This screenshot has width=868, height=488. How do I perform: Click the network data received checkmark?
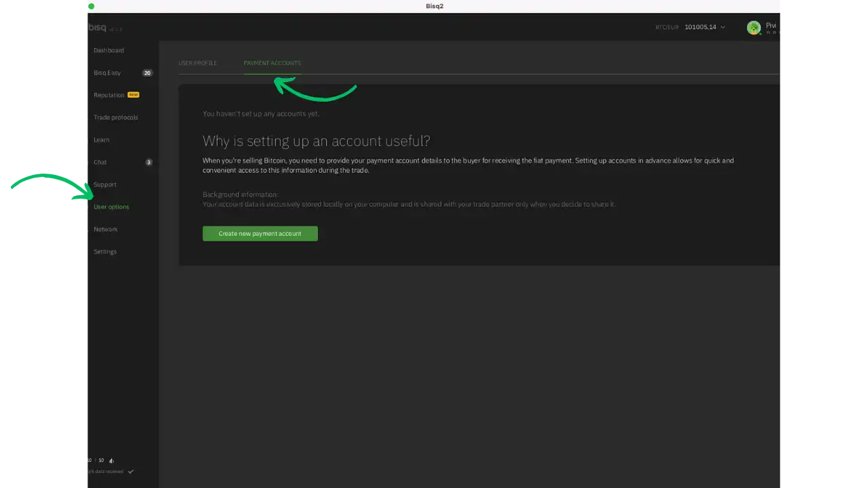click(x=131, y=472)
